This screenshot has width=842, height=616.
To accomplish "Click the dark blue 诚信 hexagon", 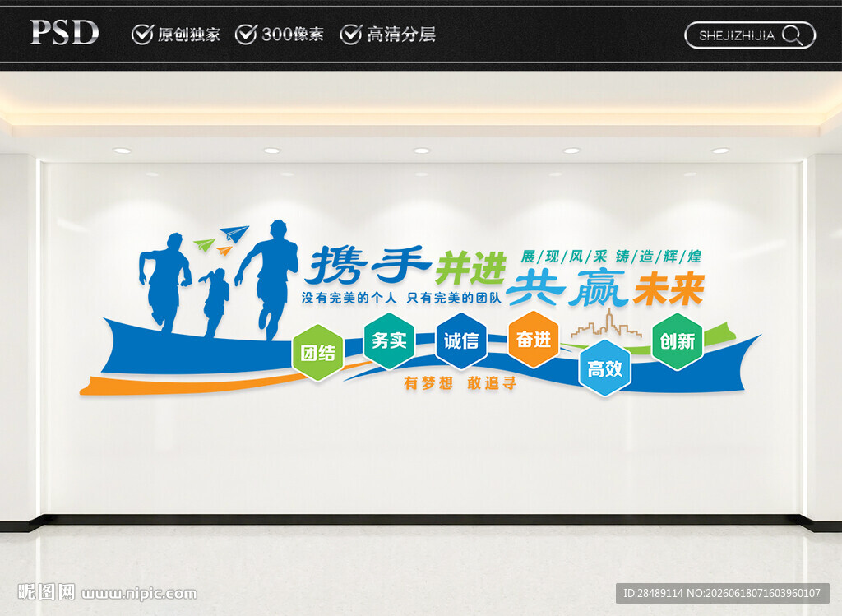I will tap(460, 340).
